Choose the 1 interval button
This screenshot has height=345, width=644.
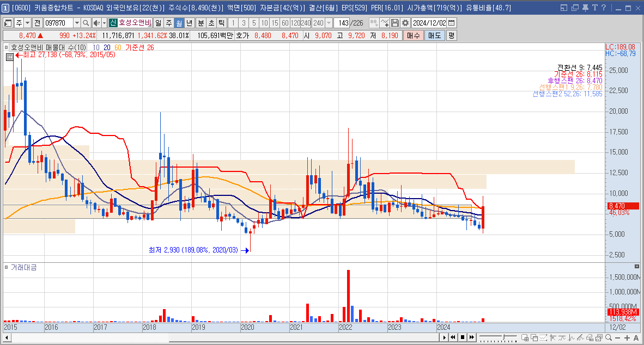pos(233,23)
